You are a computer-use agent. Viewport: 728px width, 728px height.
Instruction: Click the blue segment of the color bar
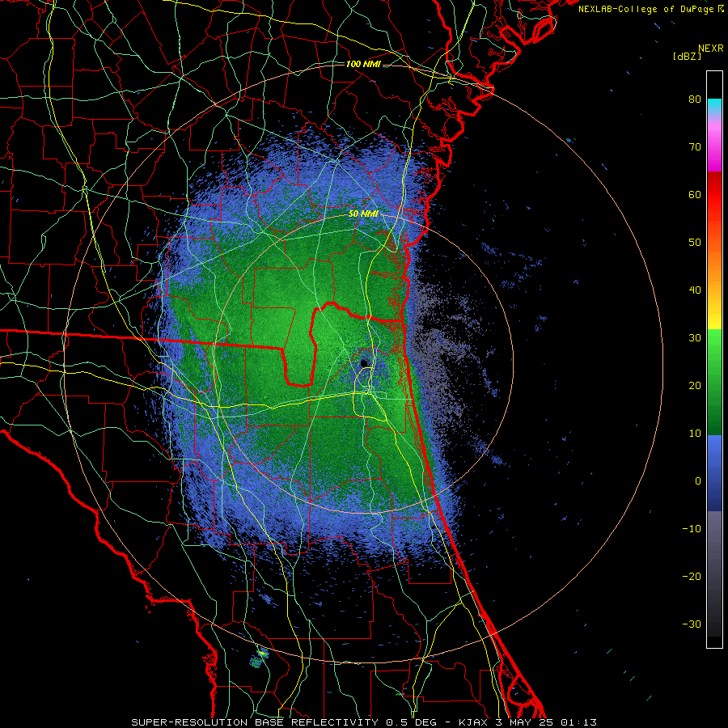pyautogui.click(x=714, y=473)
